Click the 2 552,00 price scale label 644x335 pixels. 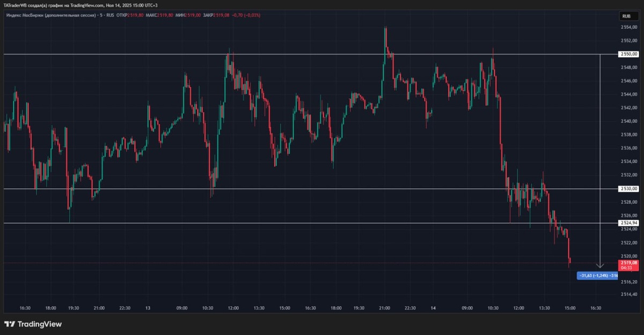pos(629,41)
